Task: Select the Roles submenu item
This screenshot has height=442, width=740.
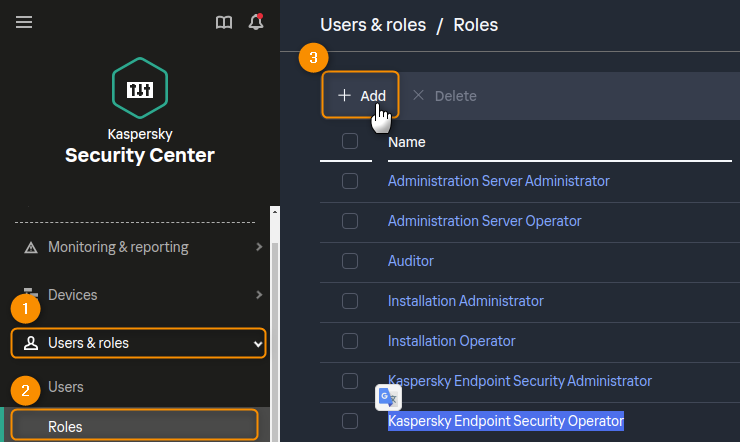Action: pyautogui.click(x=66, y=427)
